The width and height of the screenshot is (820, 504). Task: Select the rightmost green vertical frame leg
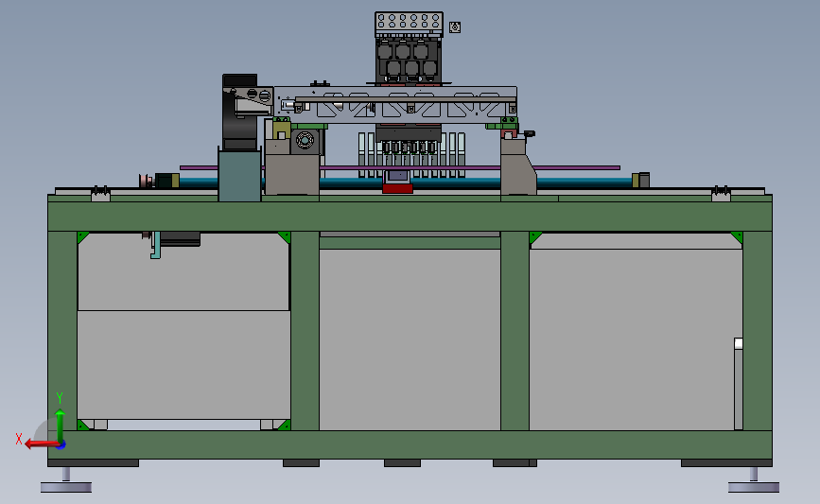click(758, 331)
